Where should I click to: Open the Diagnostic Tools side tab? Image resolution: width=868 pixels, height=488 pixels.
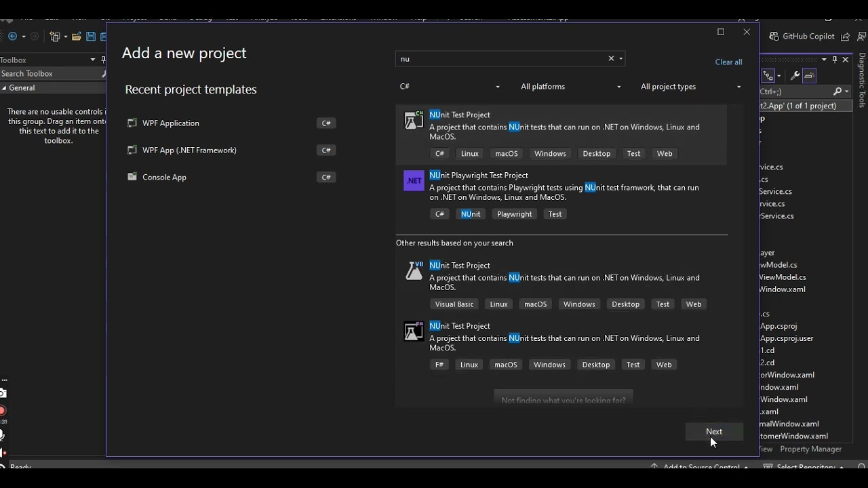862,81
